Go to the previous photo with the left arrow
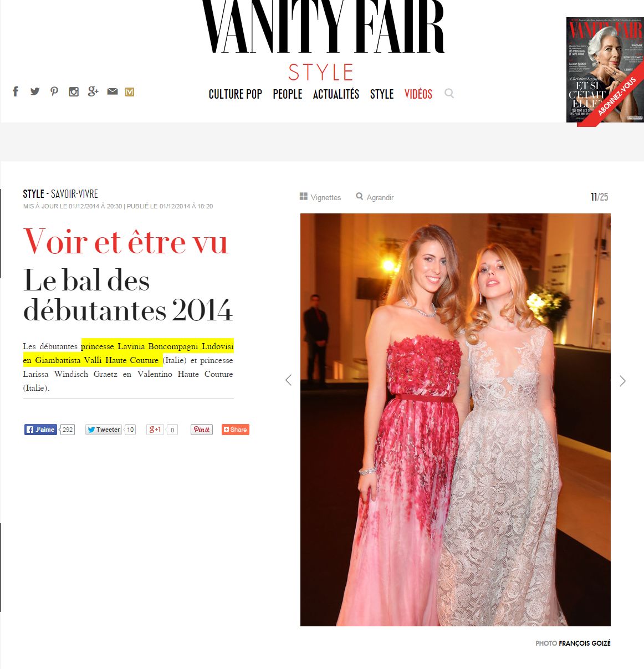 pyautogui.click(x=288, y=380)
